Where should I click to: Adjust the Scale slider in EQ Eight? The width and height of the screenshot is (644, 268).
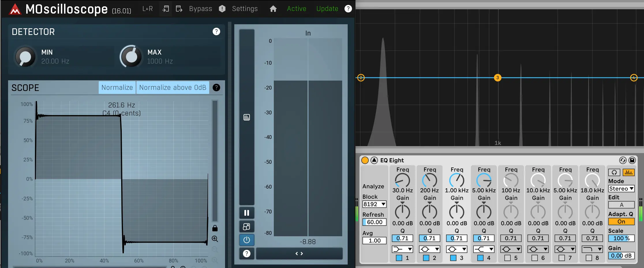621,238
